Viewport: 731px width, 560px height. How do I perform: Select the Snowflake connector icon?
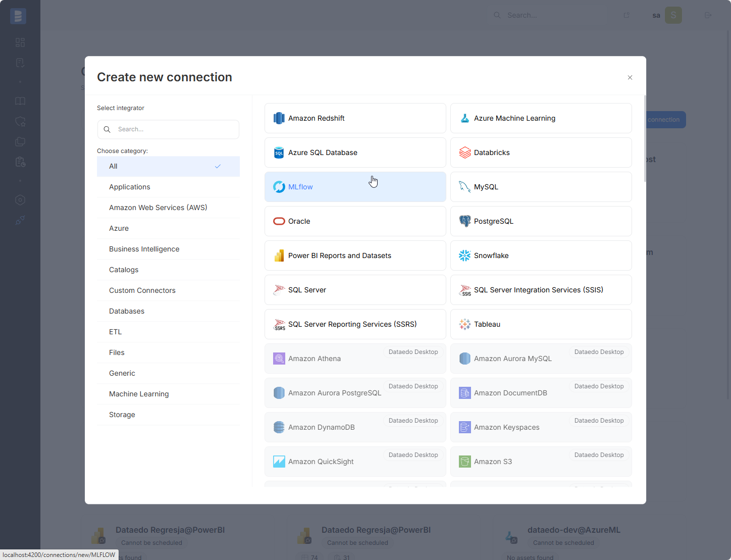coord(464,256)
